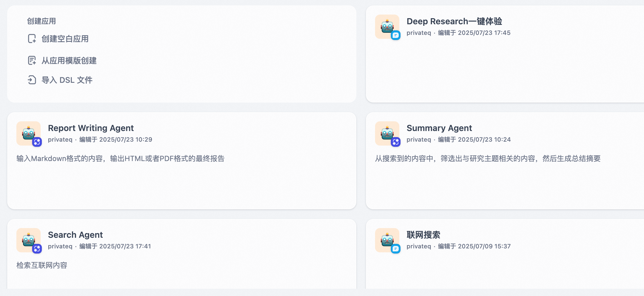Image resolution: width=644 pixels, height=296 pixels.
Task: Open Search Agent robot avatar
Action: point(29,240)
